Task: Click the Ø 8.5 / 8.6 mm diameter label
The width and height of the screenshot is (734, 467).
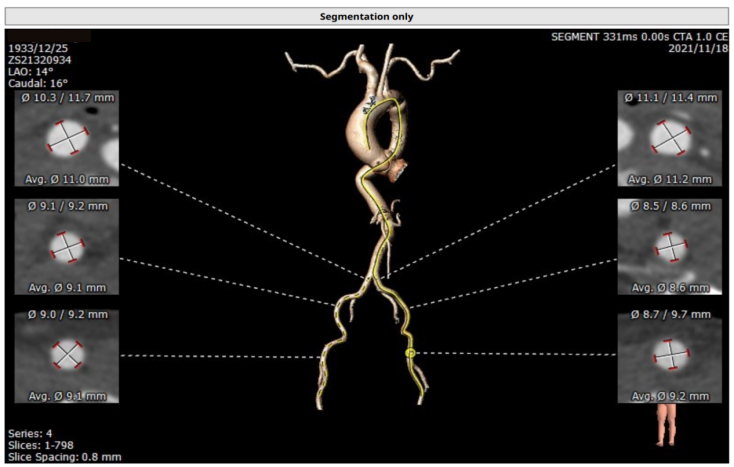Action: tap(669, 205)
